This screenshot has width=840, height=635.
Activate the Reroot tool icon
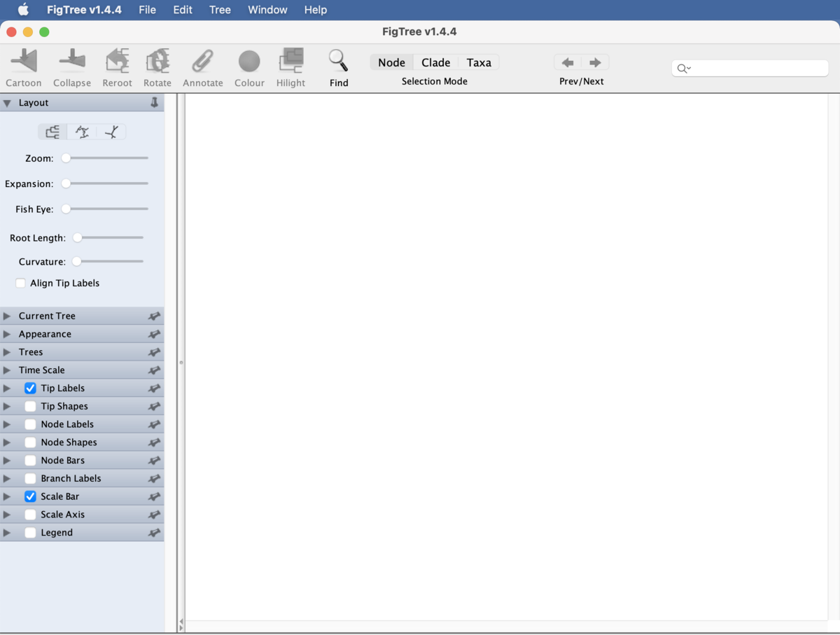pyautogui.click(x=117, y=61)
